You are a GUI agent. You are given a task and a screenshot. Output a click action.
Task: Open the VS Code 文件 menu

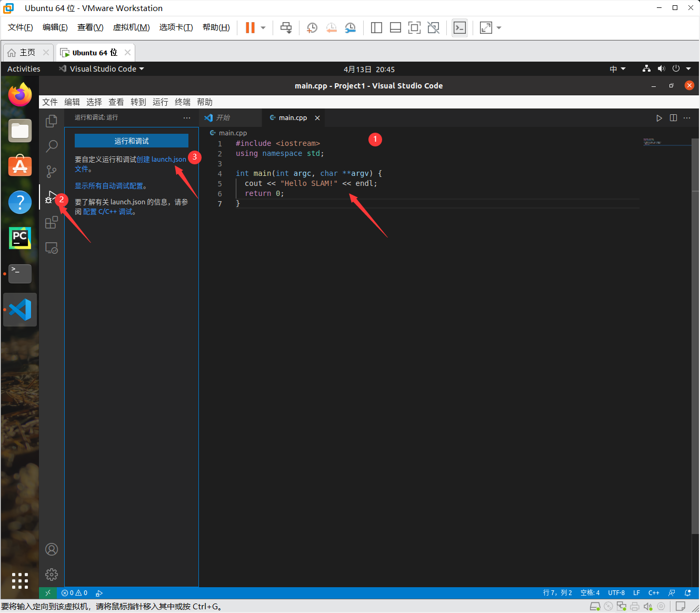click(50, 102)
